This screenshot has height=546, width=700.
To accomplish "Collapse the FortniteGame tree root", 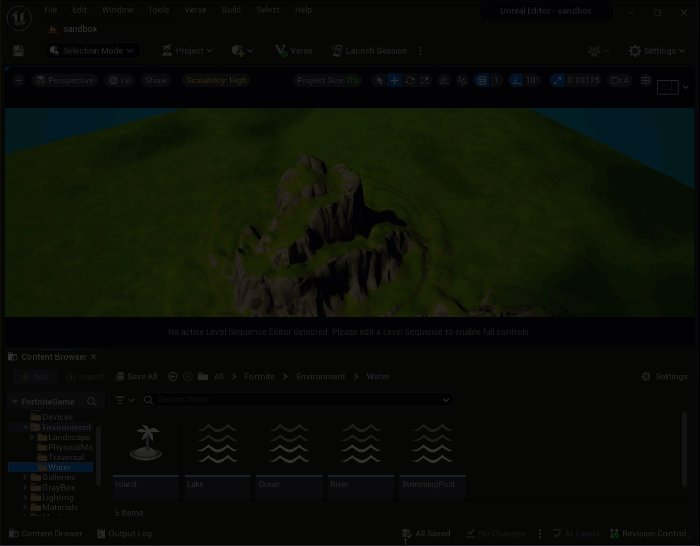I will coord(15,402).
